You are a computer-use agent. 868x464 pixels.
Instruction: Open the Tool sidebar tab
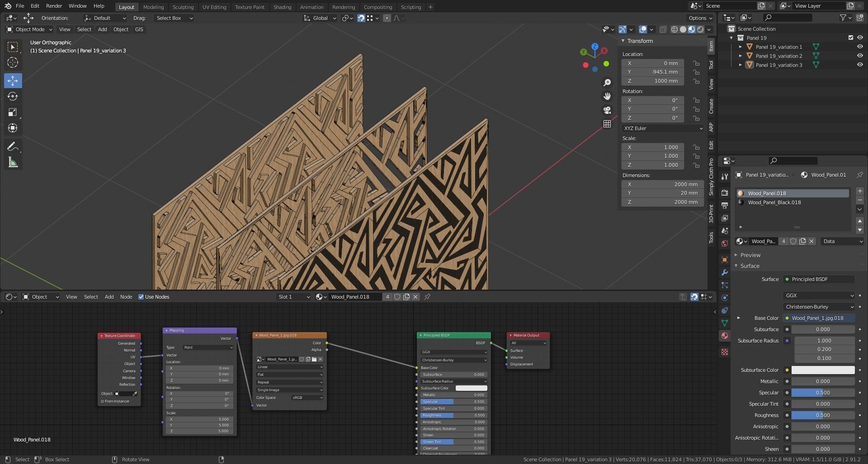[x=711, y=65]
